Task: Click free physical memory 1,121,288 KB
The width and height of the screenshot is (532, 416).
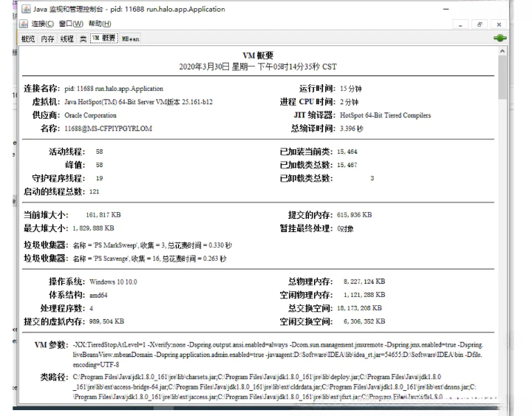Action: [x=364, y=295]
